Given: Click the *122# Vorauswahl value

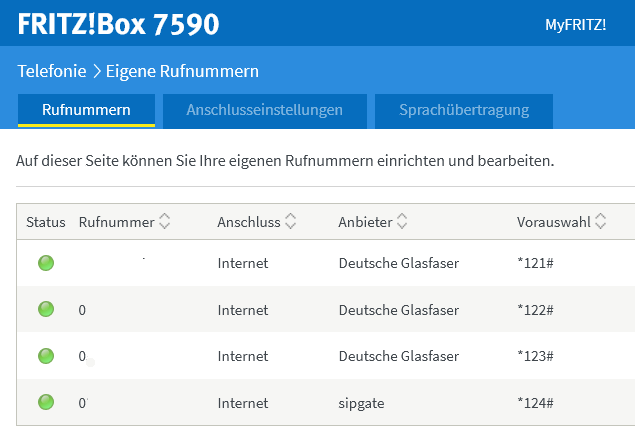Looking at the screenshot, I should coord(535,310).
